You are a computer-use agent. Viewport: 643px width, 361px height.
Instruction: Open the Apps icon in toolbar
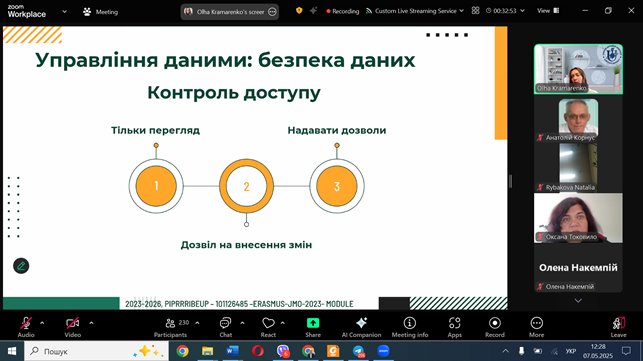pyautogui.click(x=454, y=323)
